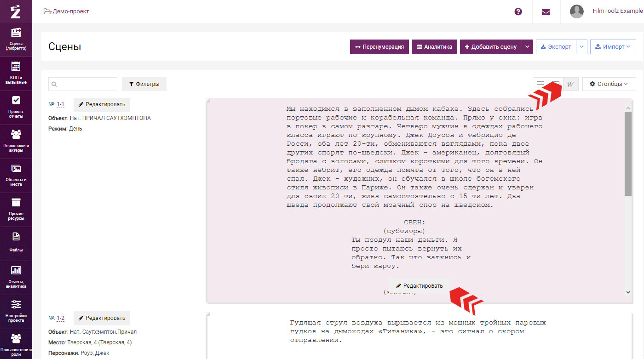
Task: Open Пользователи и роли sidebar item
Action: (x=16, y=344)
